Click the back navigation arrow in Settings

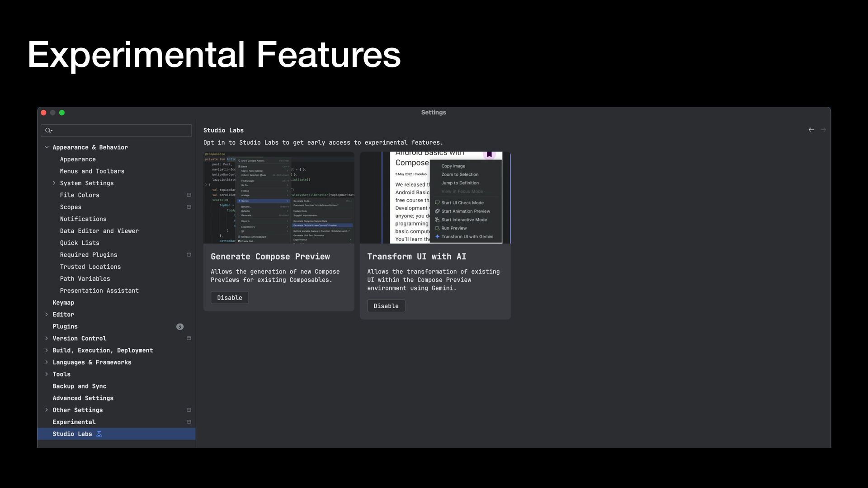click(811, 130)
